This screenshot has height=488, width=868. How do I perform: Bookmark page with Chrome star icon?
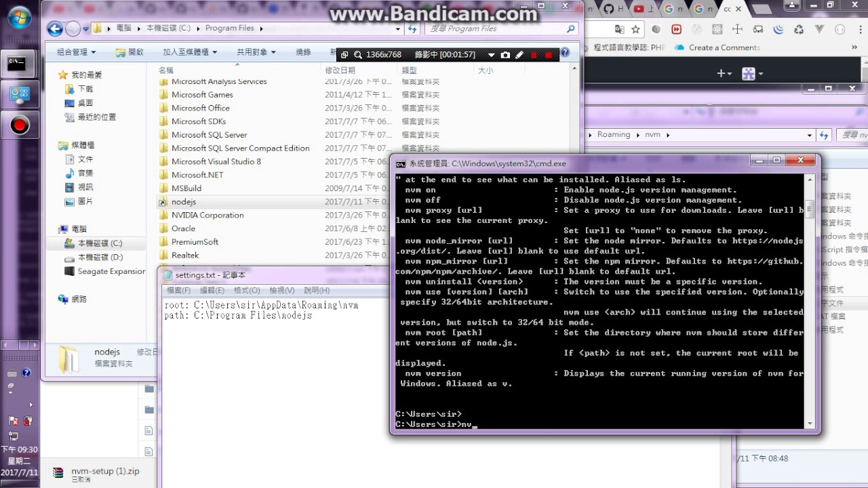(635, 29)
